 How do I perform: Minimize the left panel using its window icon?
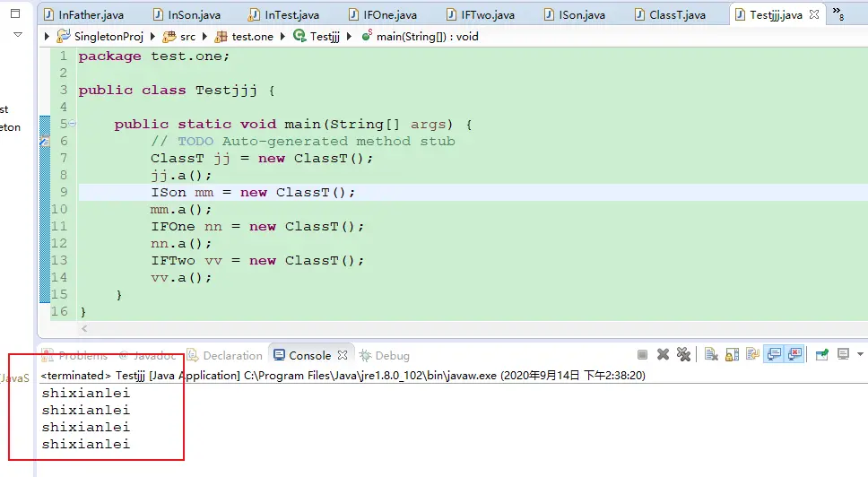[15, 13]
